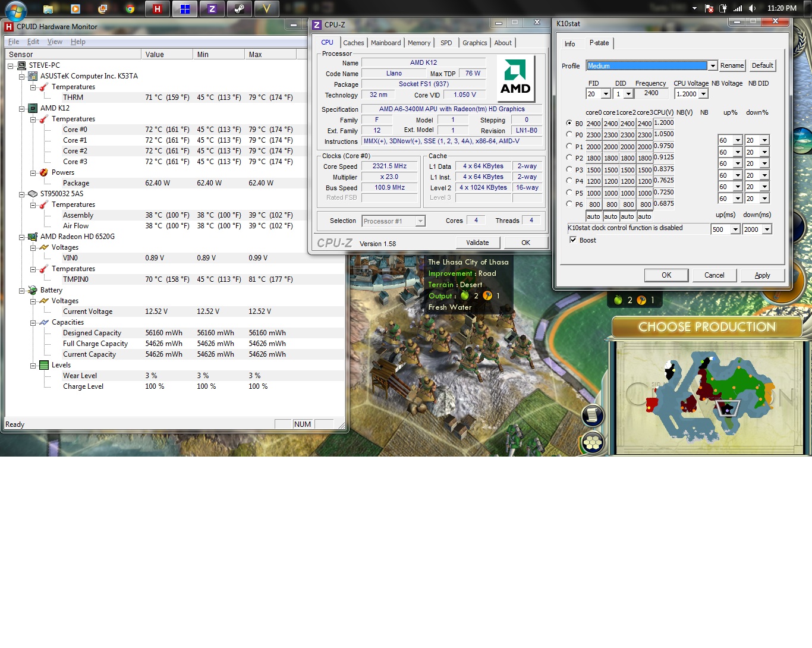Switch to HWMonitor via its taskbar icon
812x648 pixels.
tap(158, 9)
